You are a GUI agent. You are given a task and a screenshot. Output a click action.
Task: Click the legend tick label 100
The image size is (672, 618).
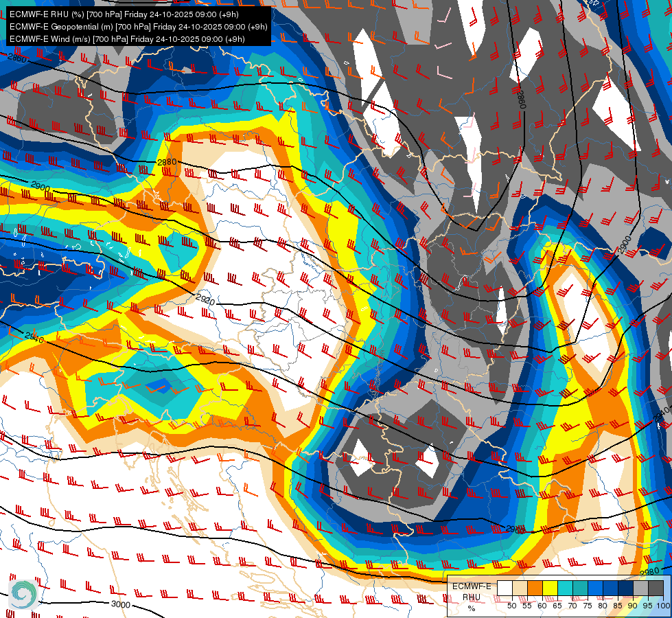tap(664, 606)
